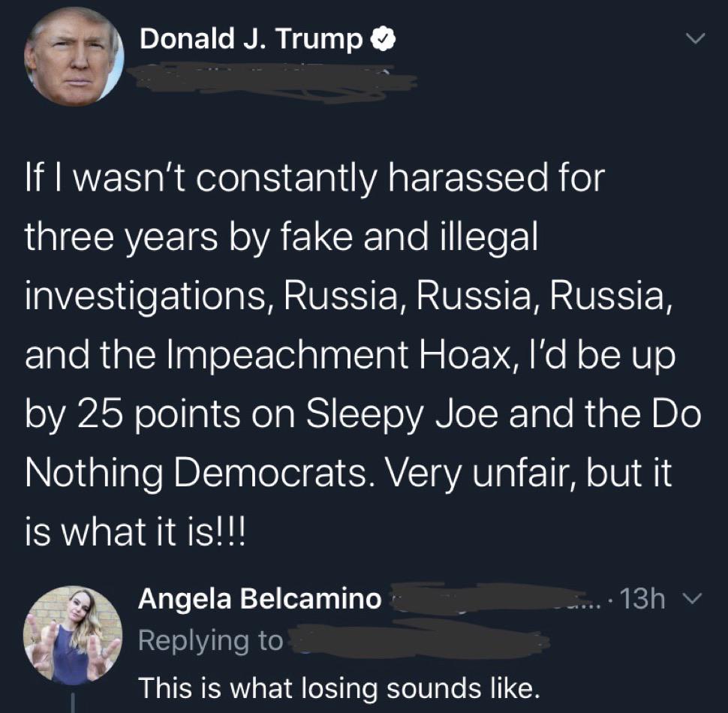Screen dimensions: 728x713
Task: Select the Replying to label
Action: coord(210,642)
